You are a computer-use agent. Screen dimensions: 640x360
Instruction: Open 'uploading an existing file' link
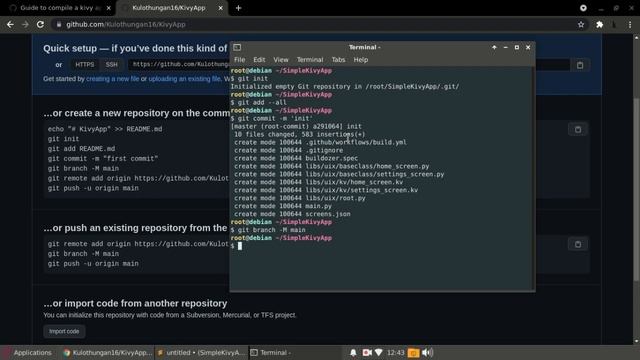point(184,79)
